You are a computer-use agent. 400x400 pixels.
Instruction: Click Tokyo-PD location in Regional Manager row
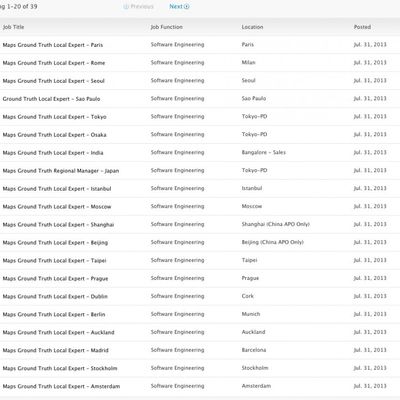point(255,171)
